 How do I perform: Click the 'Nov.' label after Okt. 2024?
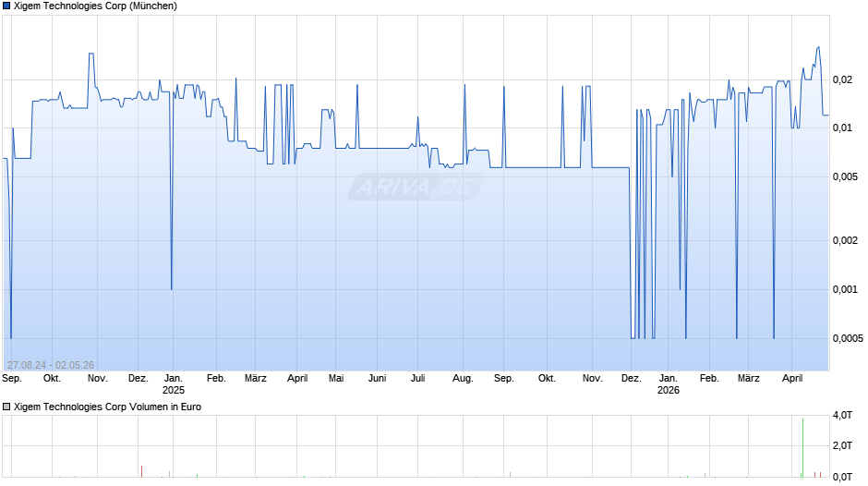pyautogui.click(x=98, y=379)
